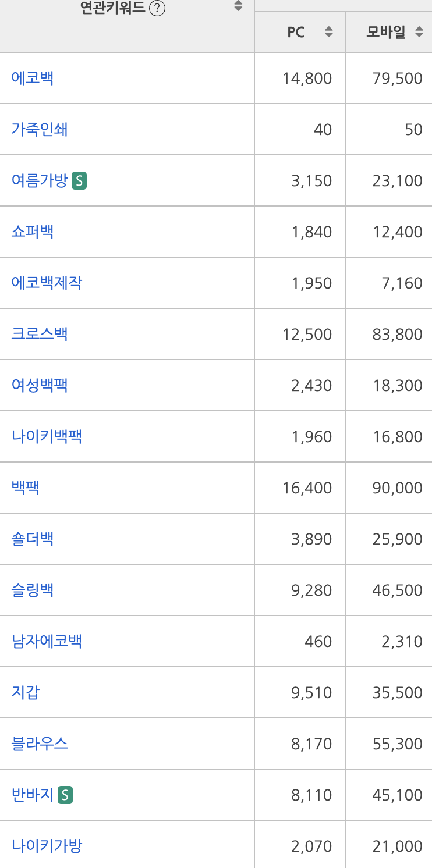The width and height of the screenshot is (432, 868).
Task: Click the 에코백제작 keyword
Action: 47,283
